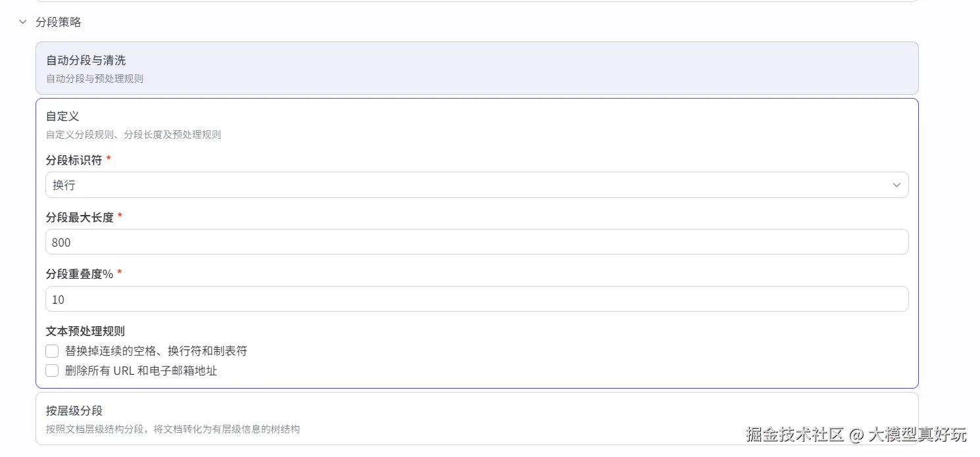
Task: Select the 按层级分段 option card
Action: [476, 419]
